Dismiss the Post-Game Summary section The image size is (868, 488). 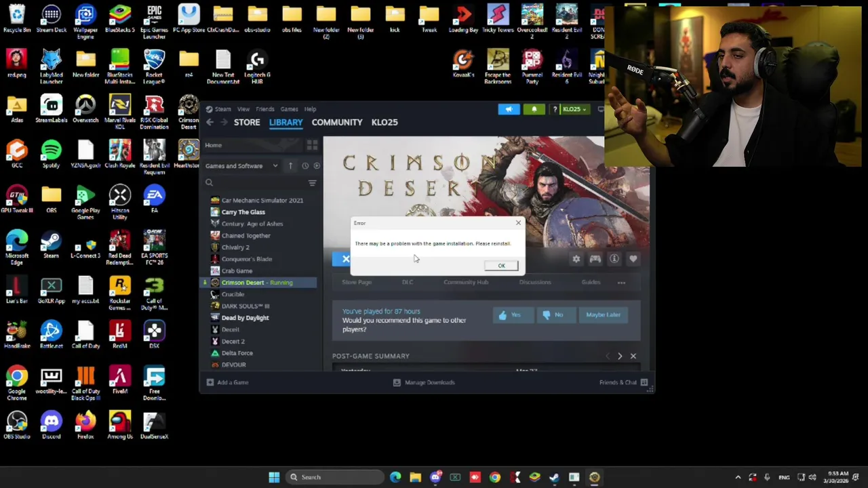(x=633, y=357)
